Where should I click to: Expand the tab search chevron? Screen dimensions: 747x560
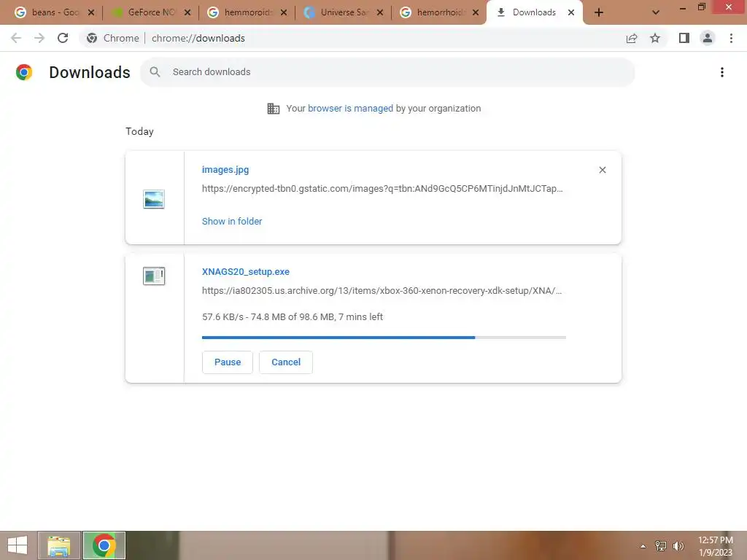coord(656,12)
